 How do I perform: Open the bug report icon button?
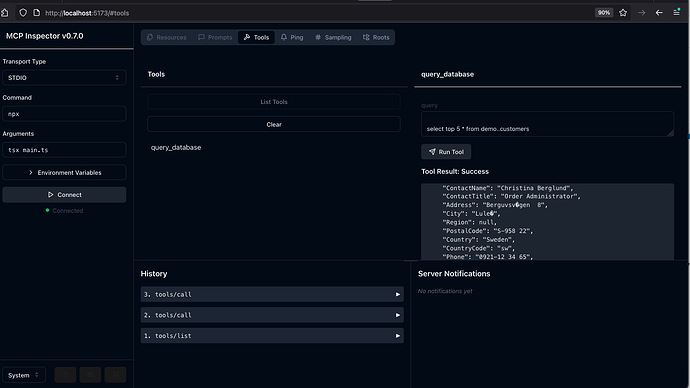tap(90, 375)
